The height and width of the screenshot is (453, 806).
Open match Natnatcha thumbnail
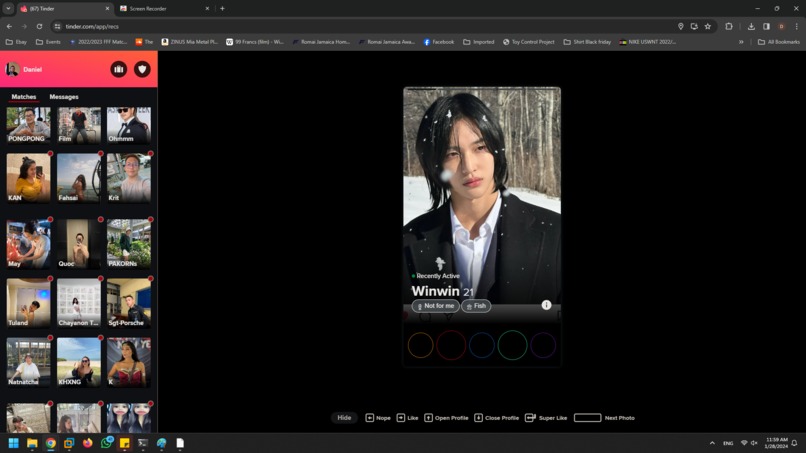[x=29, y=362]
